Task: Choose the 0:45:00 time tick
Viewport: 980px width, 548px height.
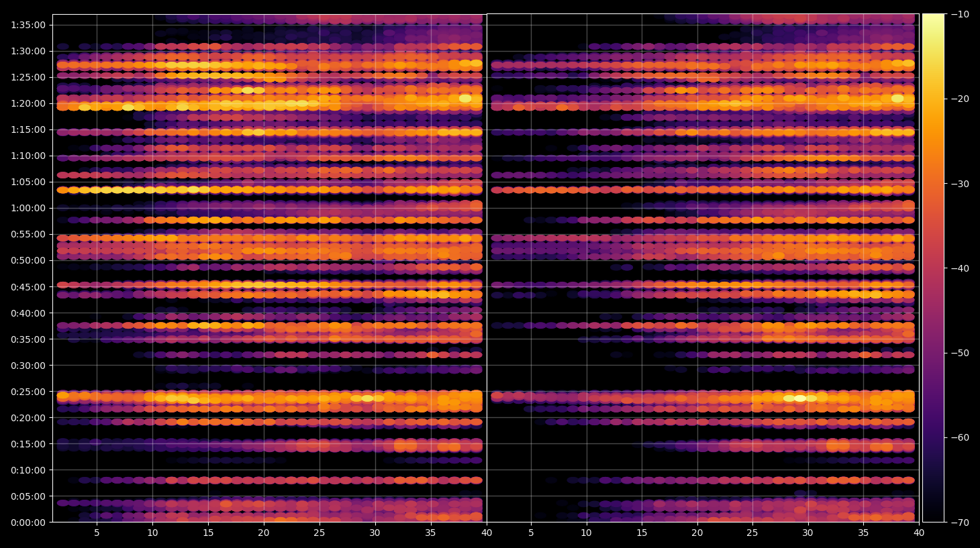Action: pyautogui.click(x=28, y=287)
